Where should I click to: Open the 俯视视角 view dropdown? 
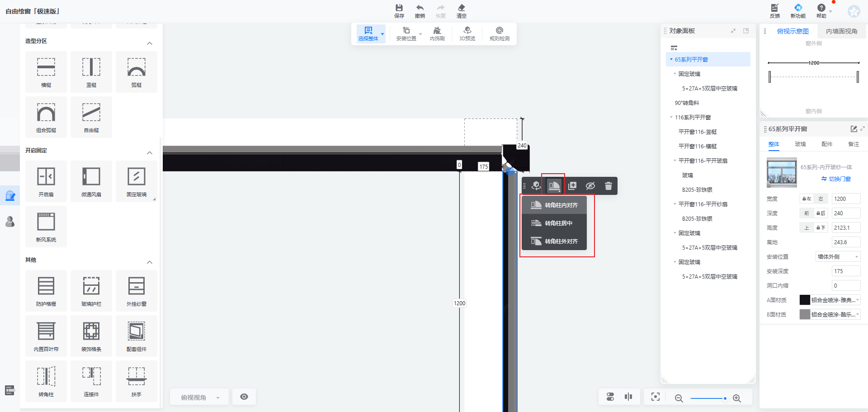199,398
